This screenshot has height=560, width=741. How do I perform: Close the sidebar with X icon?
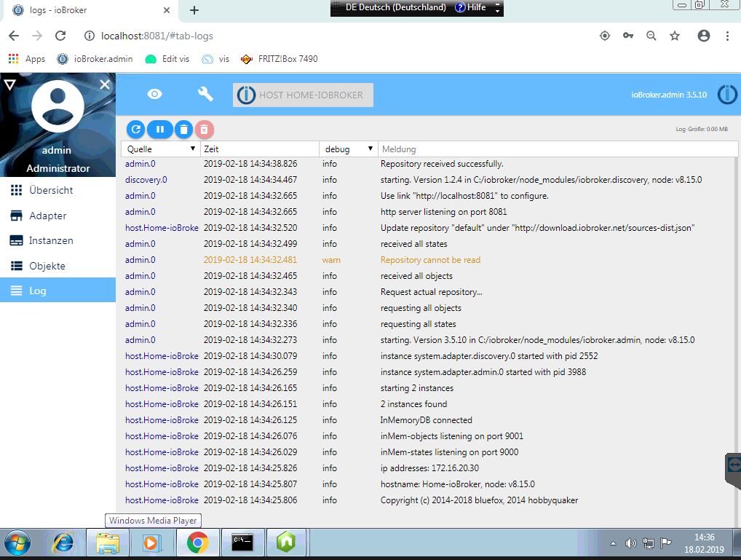[x=105, y=84]
